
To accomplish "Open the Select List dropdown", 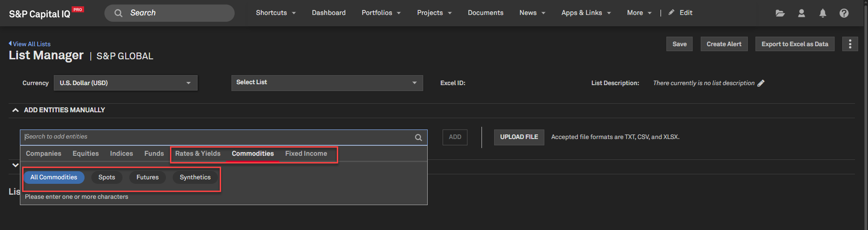I will click(x=327, y=83).
